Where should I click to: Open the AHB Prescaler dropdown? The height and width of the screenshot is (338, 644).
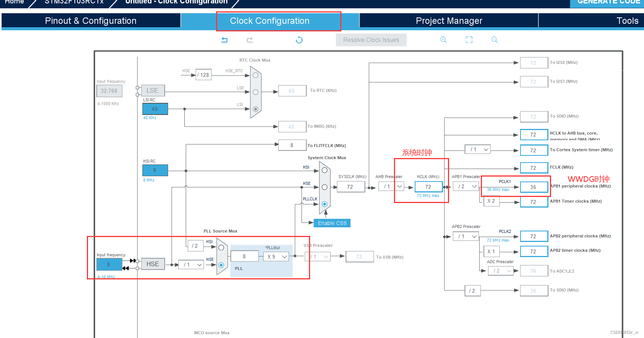(x=391, y=186)
